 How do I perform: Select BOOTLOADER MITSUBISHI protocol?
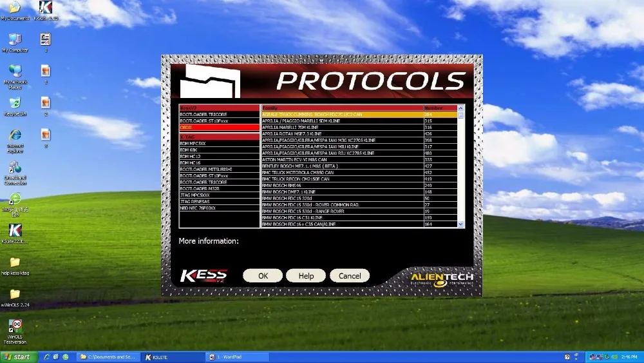pyautogui.click(x=220, y=170)
